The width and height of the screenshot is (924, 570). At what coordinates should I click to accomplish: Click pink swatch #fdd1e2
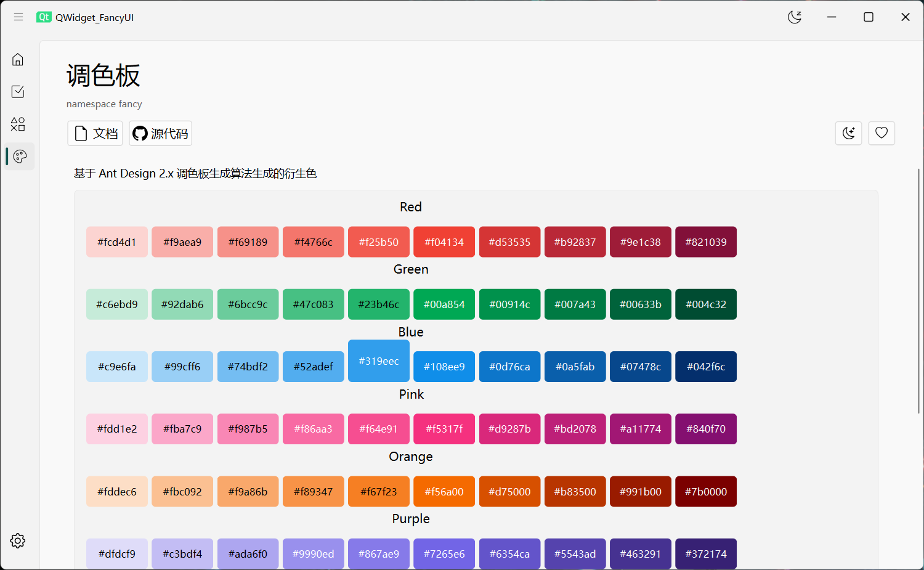[x=117, y=429]
